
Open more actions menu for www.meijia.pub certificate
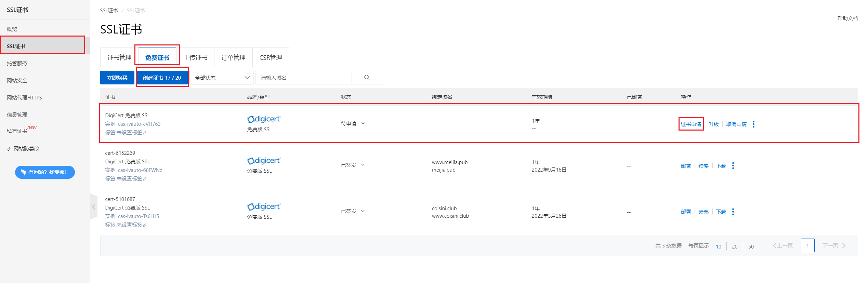point(733,166)
